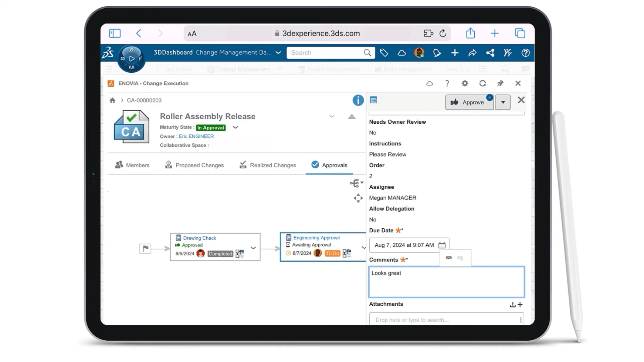Open the calendar picker for Due Date
This screenshot has height=362, width=644.
(x=442, y=245)
